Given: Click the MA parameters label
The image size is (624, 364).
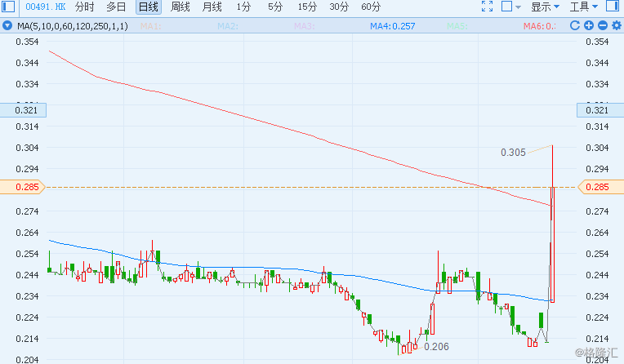Looking at the screenshot, I should point(74,26).
